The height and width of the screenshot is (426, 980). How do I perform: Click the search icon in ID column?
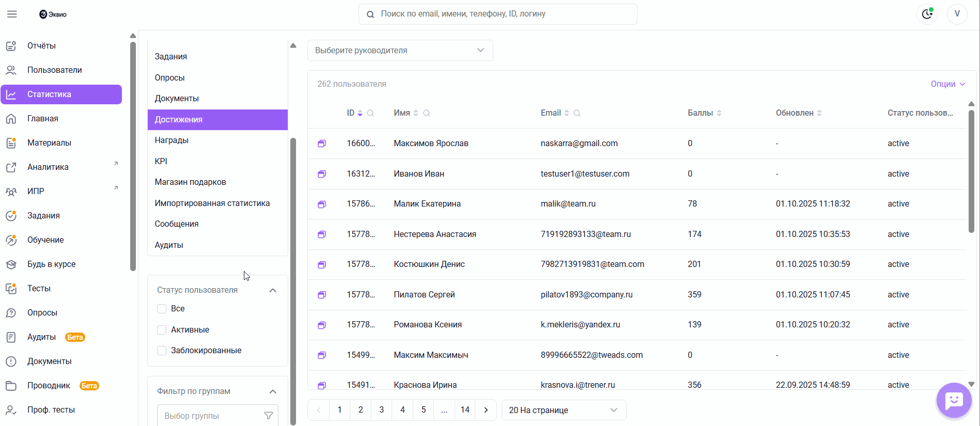[370, 113]
